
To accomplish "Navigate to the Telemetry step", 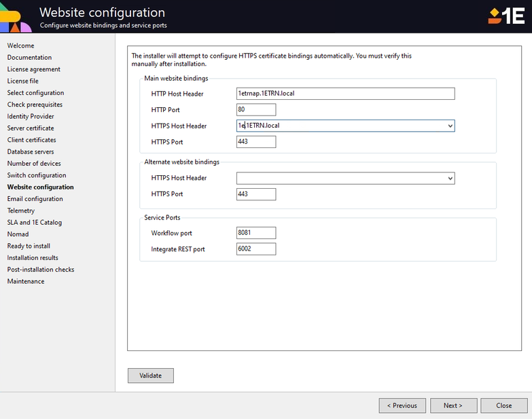I will [x=21, y=211].
